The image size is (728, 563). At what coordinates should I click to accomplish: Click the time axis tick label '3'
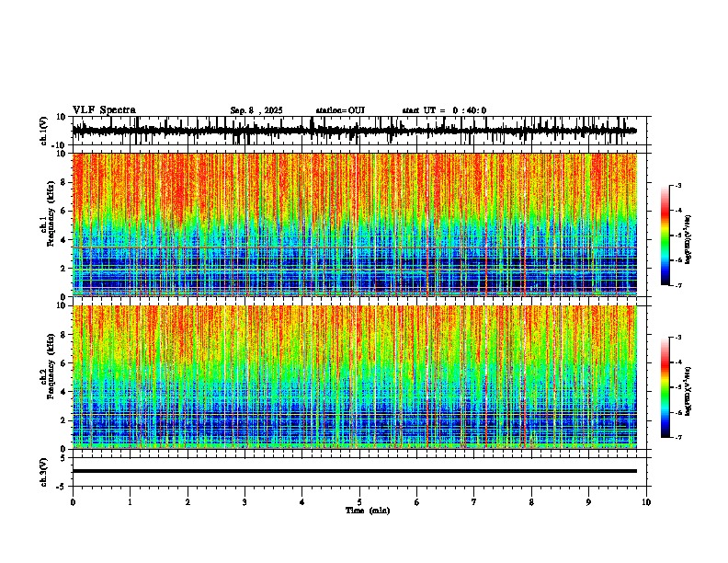(245, 502)
